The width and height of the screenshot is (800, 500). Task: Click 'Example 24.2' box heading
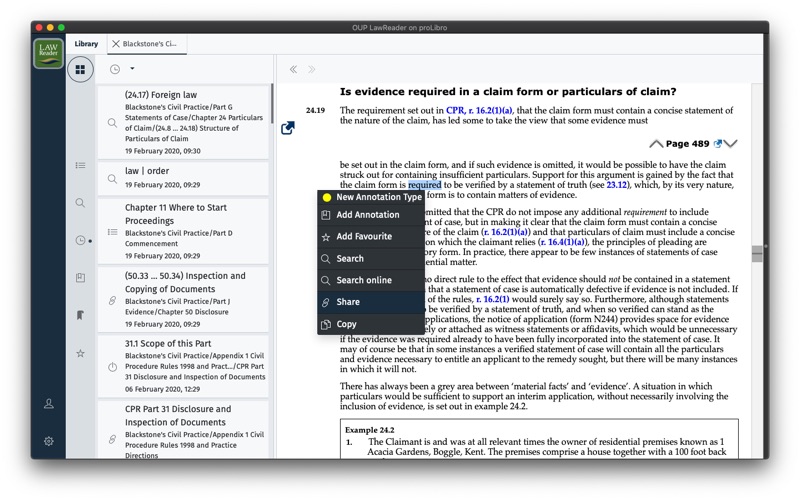[369, 430]
